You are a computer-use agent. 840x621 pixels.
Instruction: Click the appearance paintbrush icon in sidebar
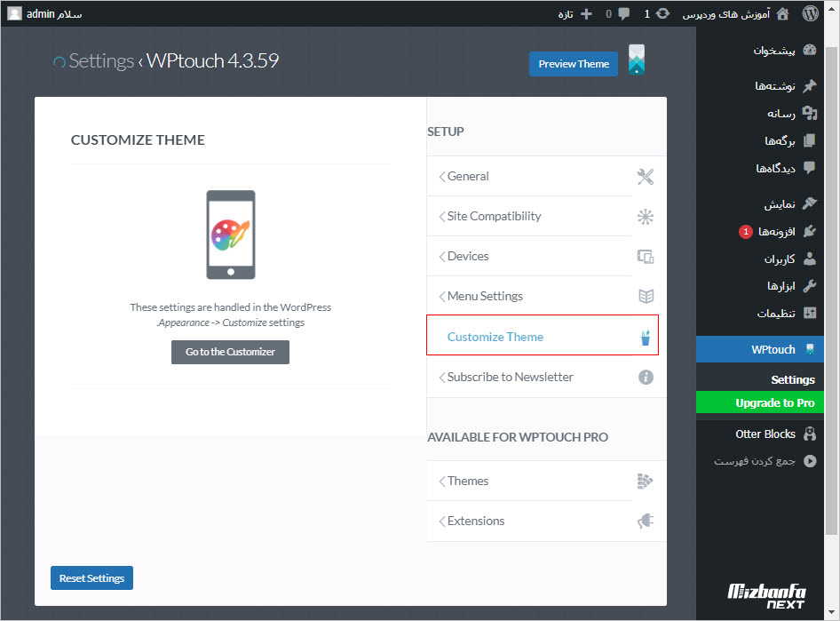click(x=810, y=203)
